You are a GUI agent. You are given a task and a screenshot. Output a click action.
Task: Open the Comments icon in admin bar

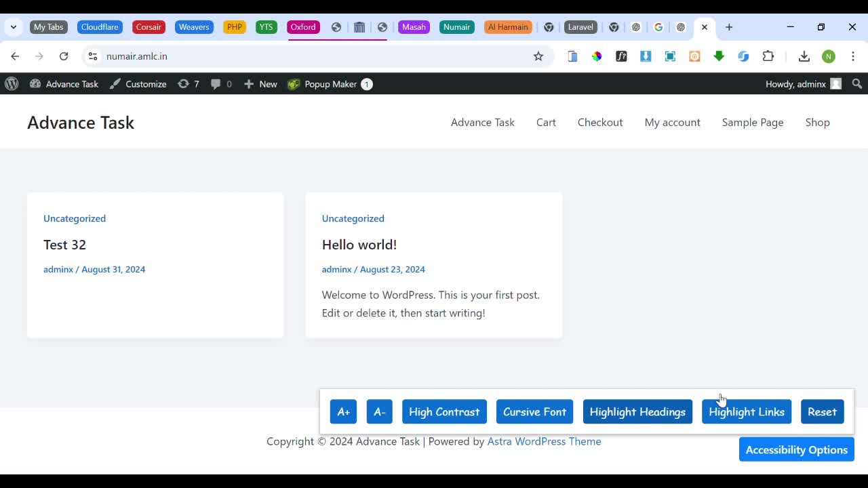point(221,84)
